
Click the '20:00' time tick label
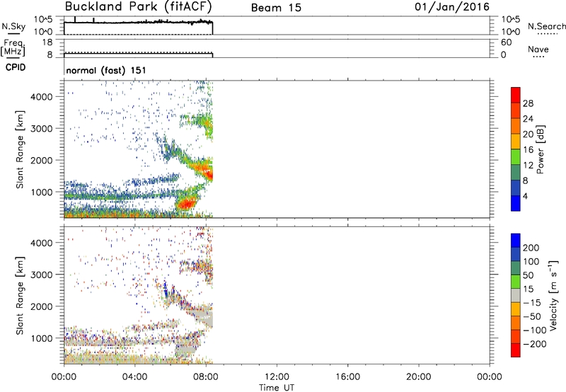coord(419,377)
